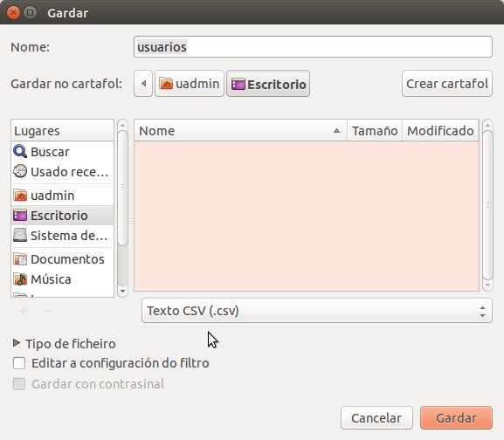Click the Usado recentemente clock icon
Viewport: 504px width, 440px height.
pyautogui.click(x=20, y=171)
